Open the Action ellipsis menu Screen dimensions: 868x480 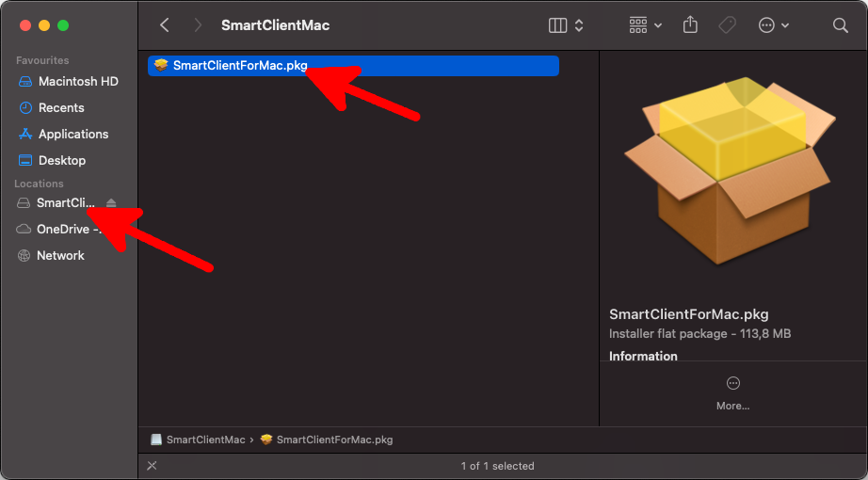[x=766, y=24]
